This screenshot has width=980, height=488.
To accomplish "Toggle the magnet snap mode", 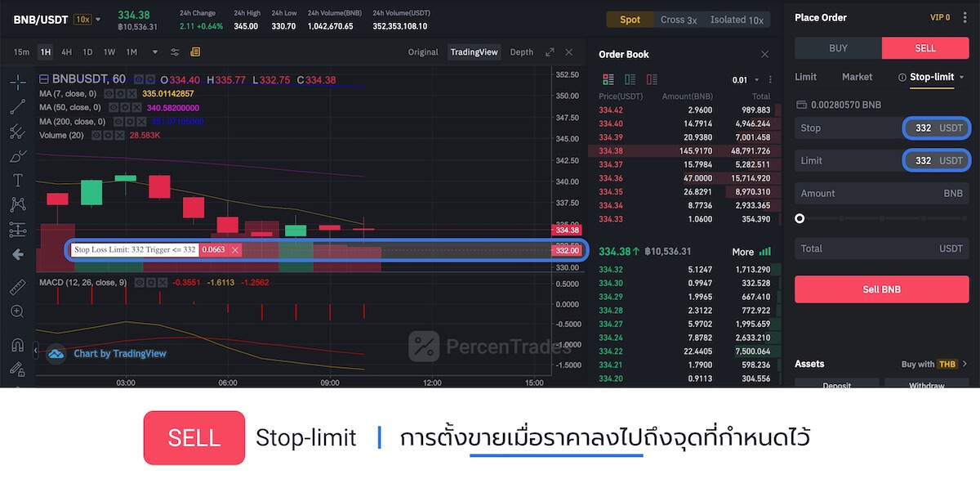I will (17, 344).
